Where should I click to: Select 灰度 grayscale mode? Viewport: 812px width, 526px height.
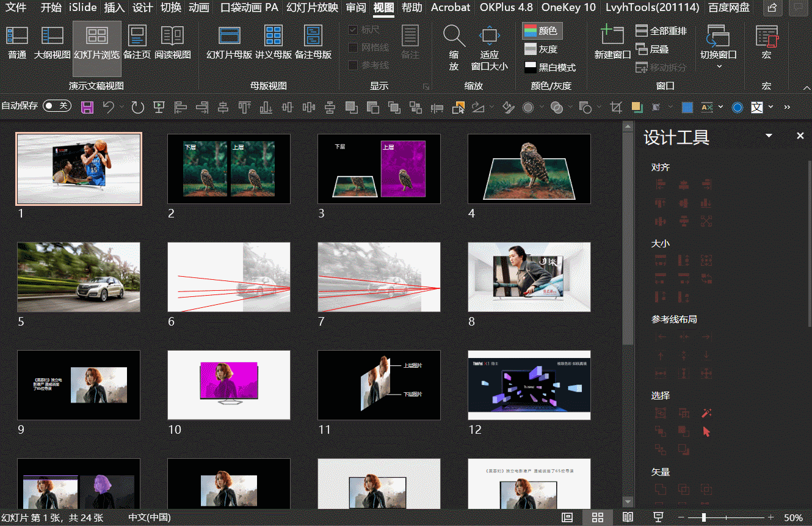tap(542, 49)
